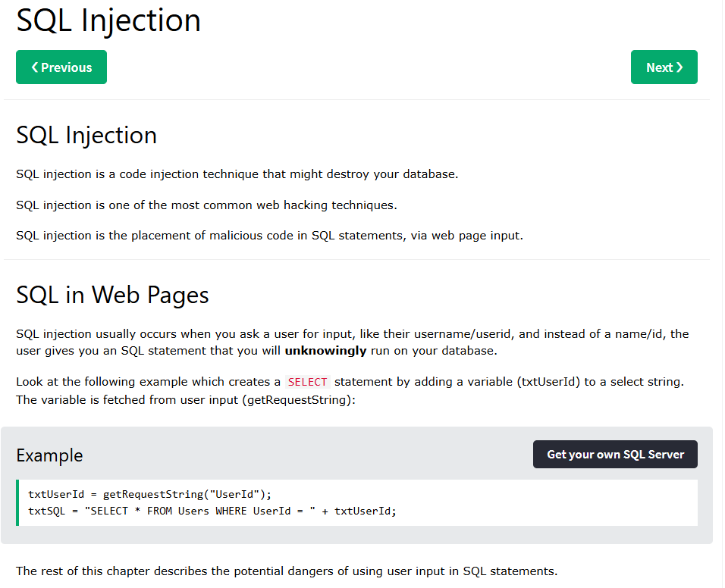Click the SQL in Web Pages heading

click(x=112, y=295)
